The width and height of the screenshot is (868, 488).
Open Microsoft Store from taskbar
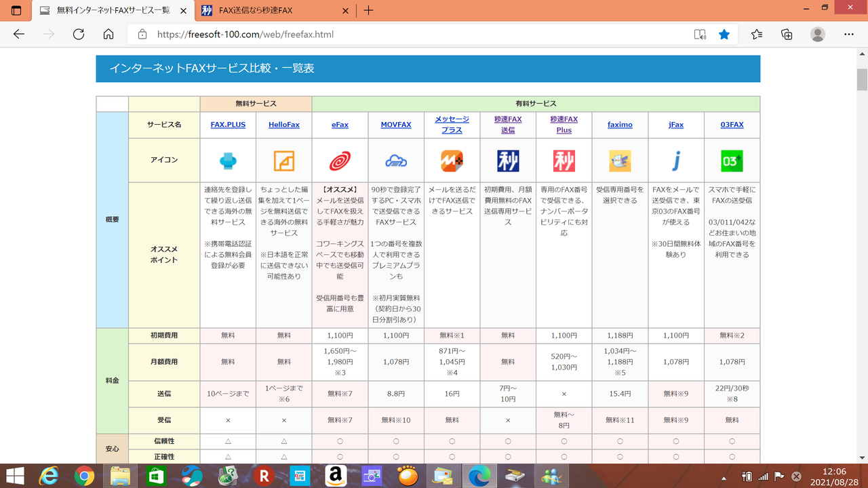point(156,476)
